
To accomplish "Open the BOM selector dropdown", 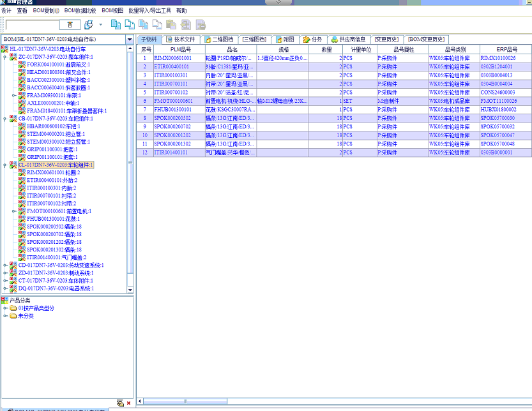I will pos(130,40).
